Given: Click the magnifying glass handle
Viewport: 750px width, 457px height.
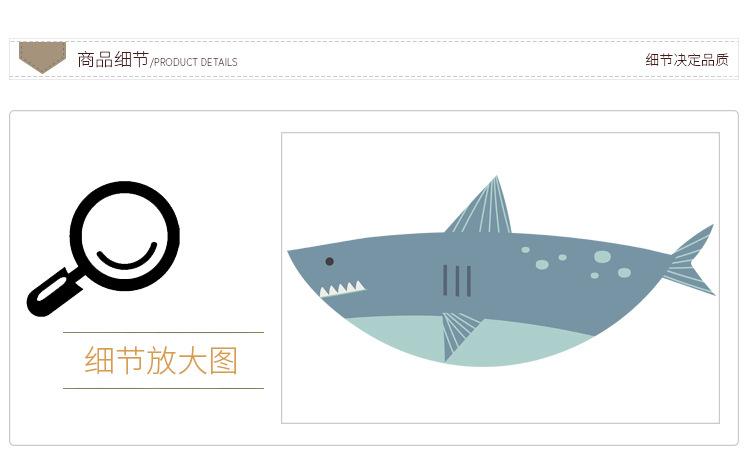Looking at the screenshot, I should (55, 293).
